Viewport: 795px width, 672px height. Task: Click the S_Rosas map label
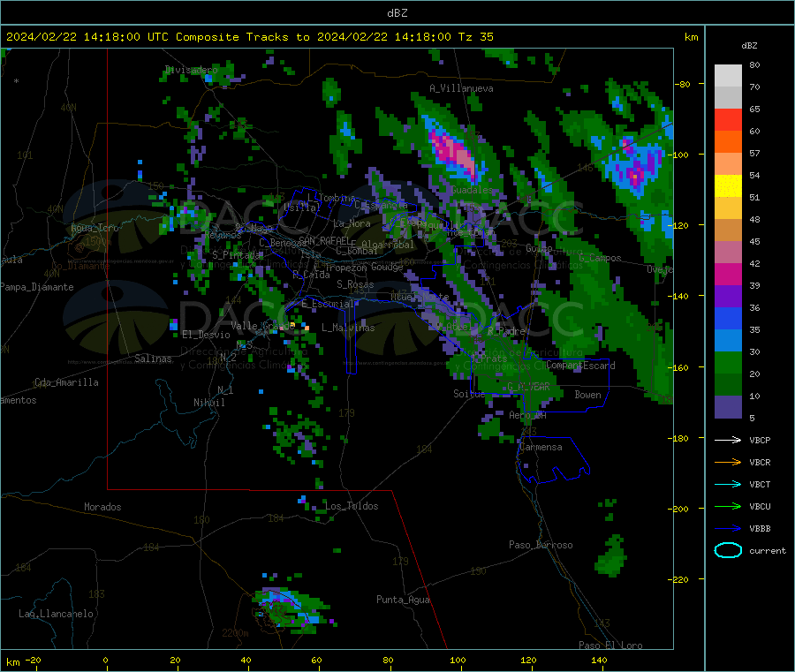pyautogui.click(x=355, y=284)
